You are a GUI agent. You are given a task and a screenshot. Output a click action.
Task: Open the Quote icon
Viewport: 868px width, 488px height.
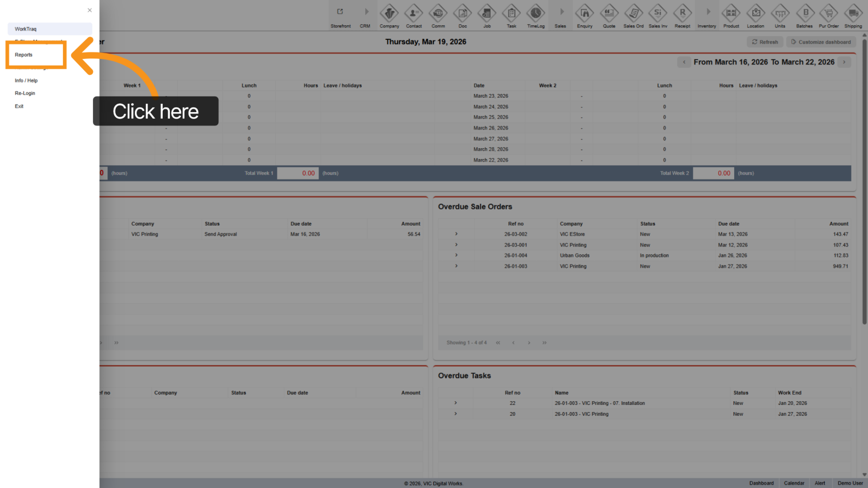click(x=609, y=13)
